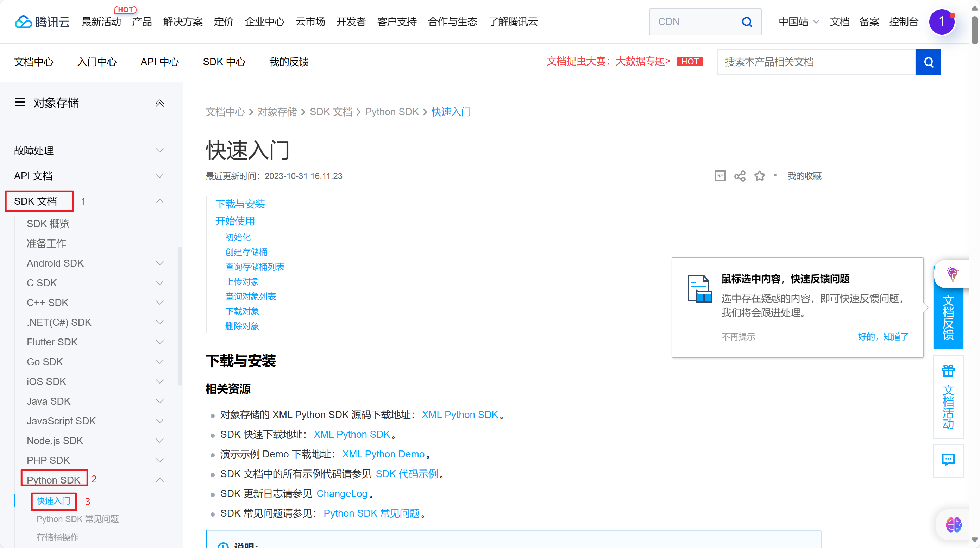Click the share icon beside PDF

tap(740, 176)
